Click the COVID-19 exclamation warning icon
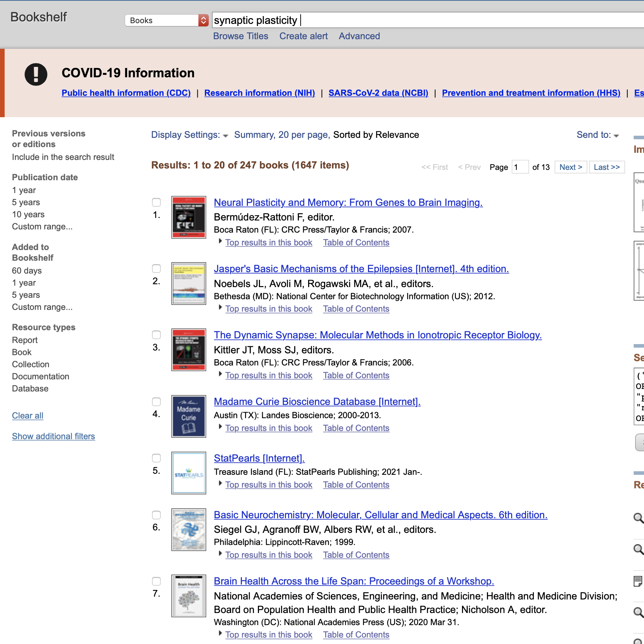This screenshot has width=644, height=644. pyautogui.click(x=36, y=74)
